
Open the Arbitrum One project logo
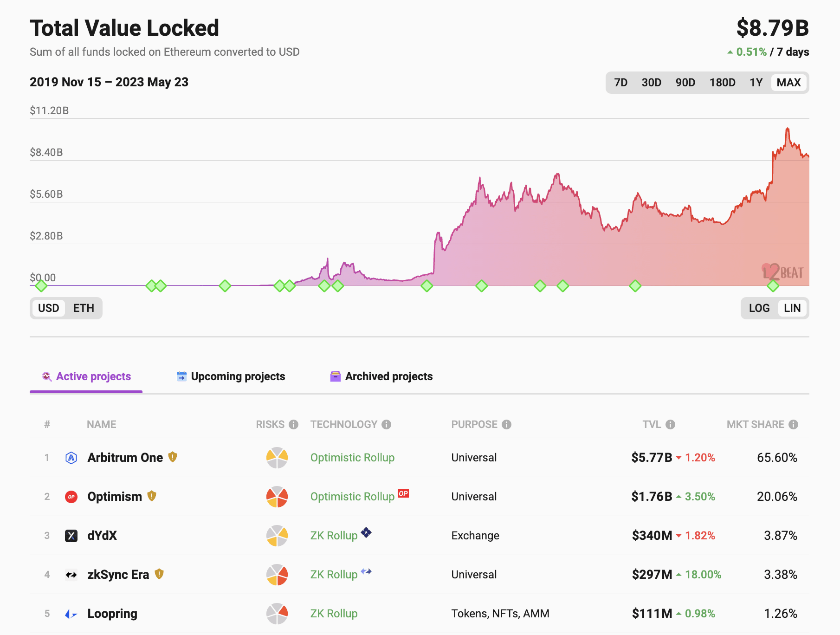[x=71, y=457]
